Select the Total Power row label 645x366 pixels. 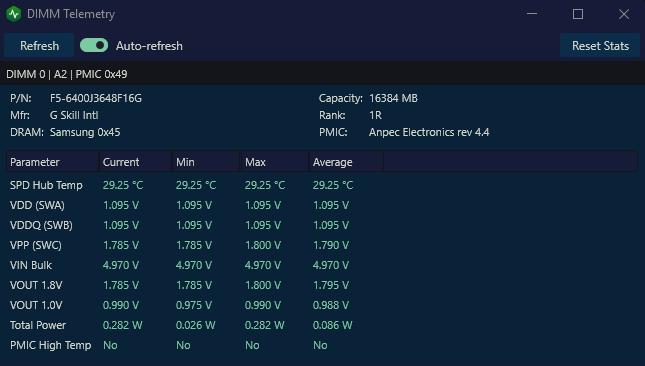[x=38, y=325]
